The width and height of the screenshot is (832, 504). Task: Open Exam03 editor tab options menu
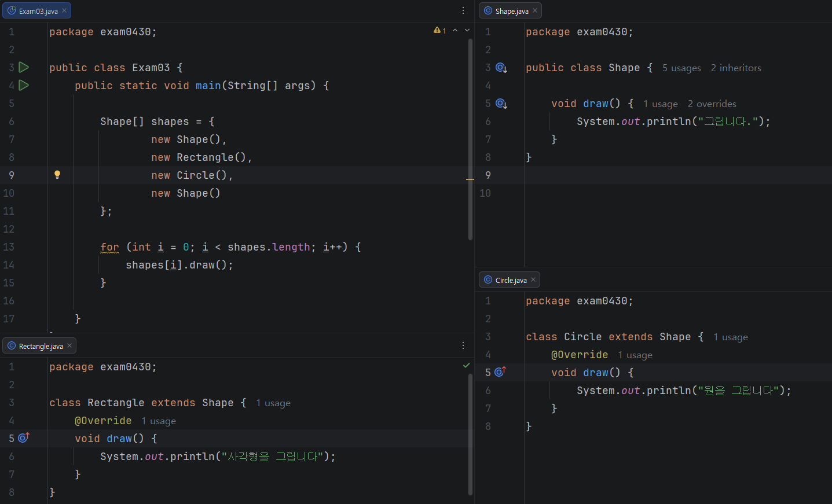click(x=463, y=10)
